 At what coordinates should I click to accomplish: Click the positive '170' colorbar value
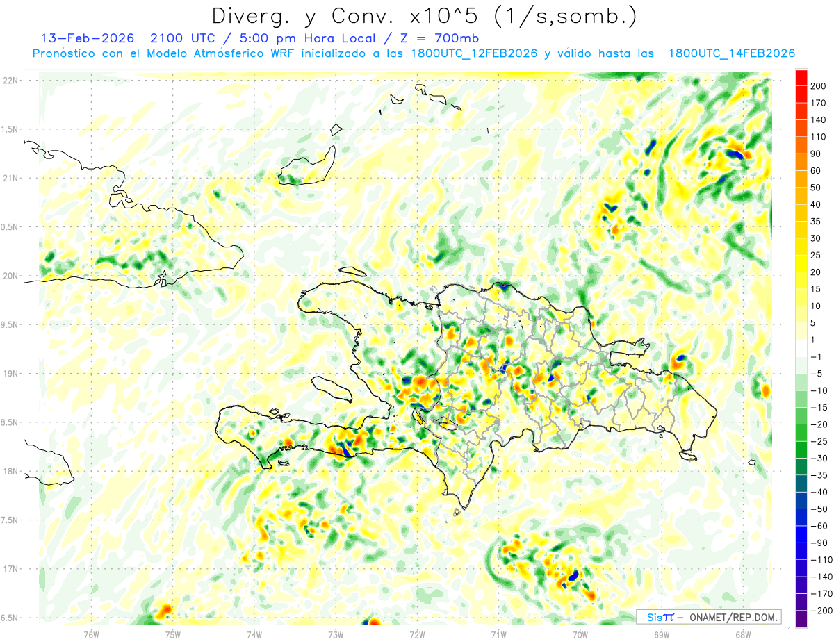pyautogui.click(x=819, y=103)
